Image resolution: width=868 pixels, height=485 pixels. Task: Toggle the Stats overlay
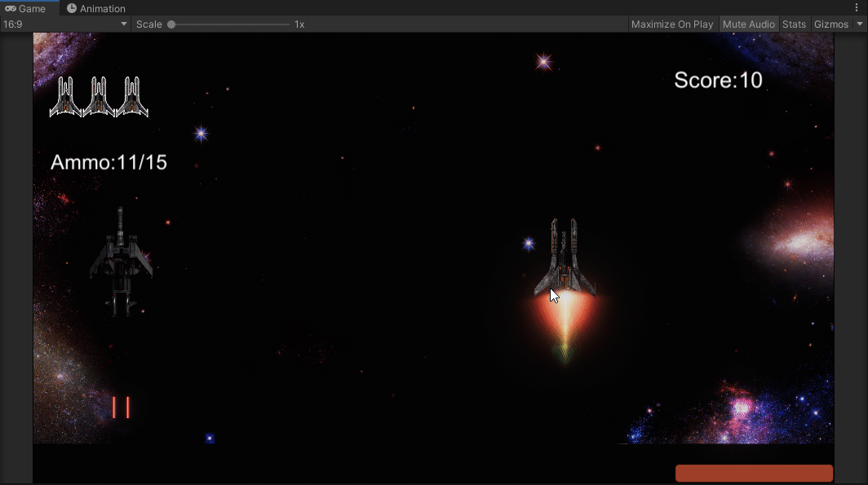794,24
